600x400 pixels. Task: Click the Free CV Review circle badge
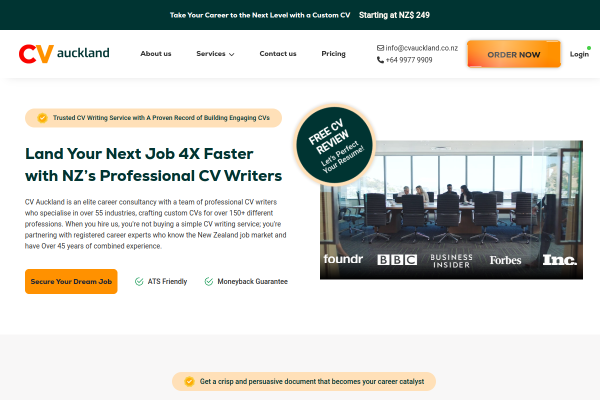(335, 145)
